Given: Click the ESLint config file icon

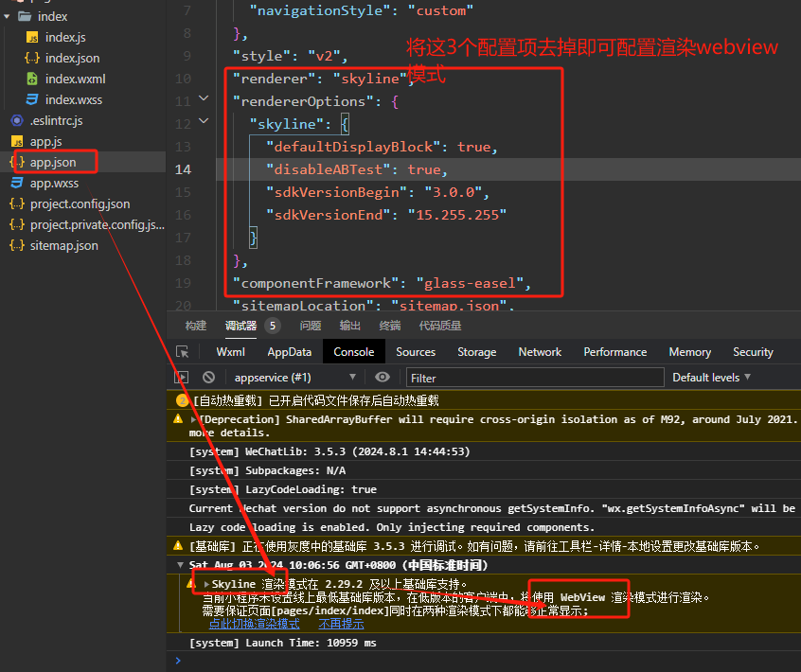Looking at the screenshot, I should 17,120.
